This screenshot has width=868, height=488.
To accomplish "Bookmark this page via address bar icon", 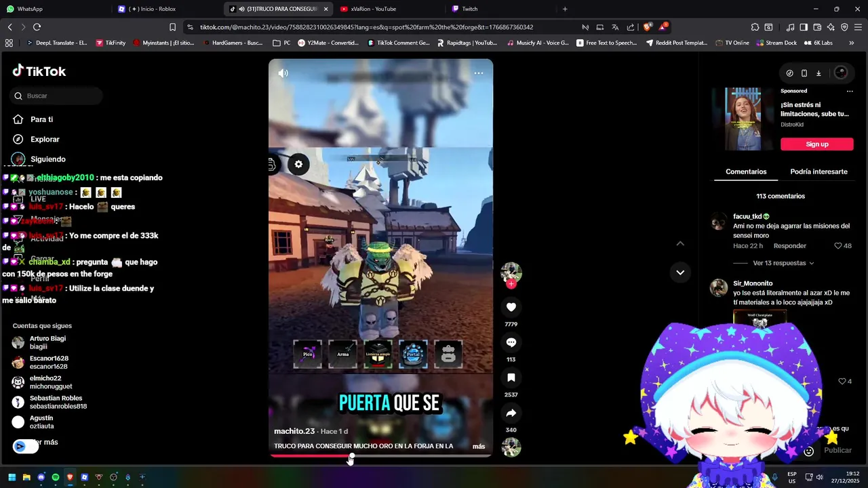I will pyautogui.click(x=172, y=27).
